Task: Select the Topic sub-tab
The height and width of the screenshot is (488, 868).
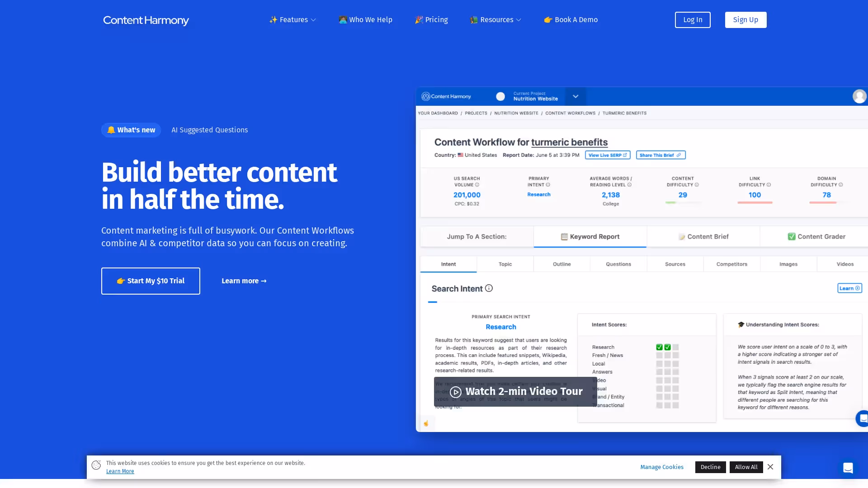Action: (x=505, y=264)
